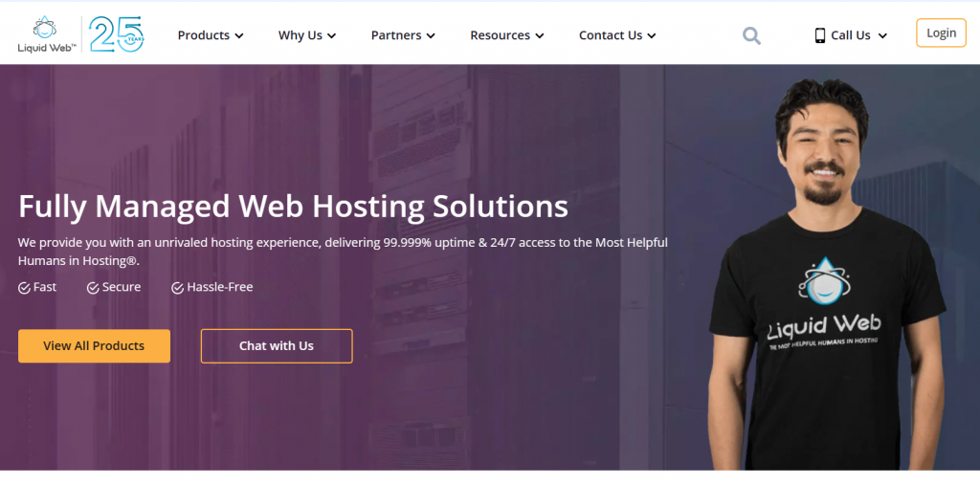Click the checkmark icon next to Hassle-Free
The width and height of the screenshot is (980, 485).
[x=177, y=288]
